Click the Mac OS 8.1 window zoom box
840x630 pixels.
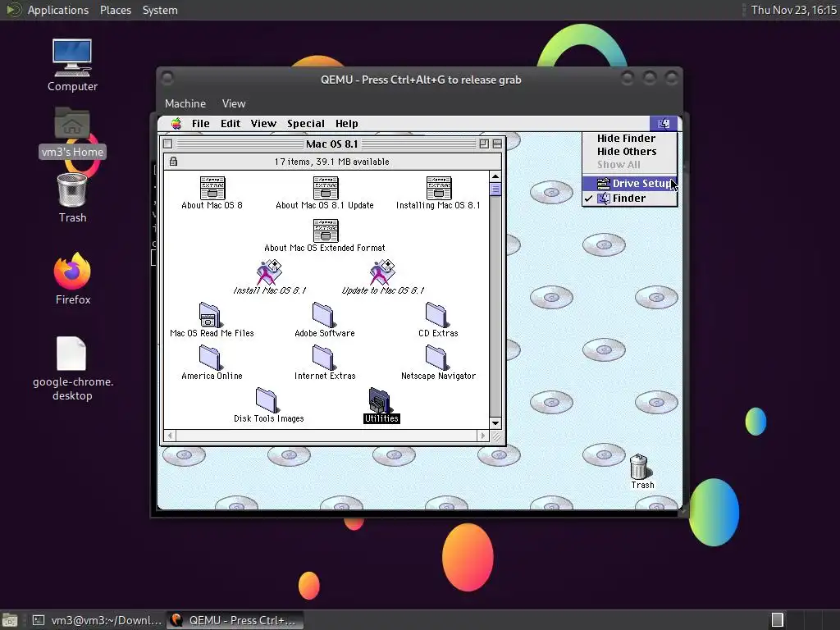pyautogui.click(x=484, y=144)
